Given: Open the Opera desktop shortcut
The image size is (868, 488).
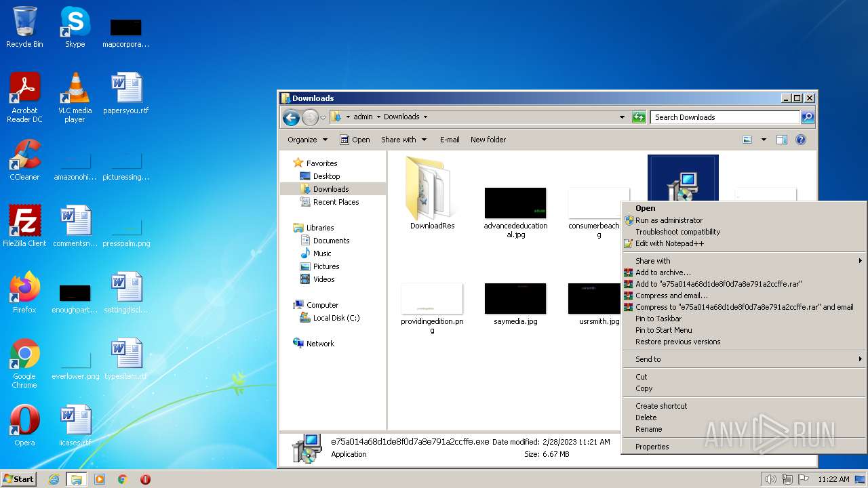Looking at the screenshot, I should 24,426.
